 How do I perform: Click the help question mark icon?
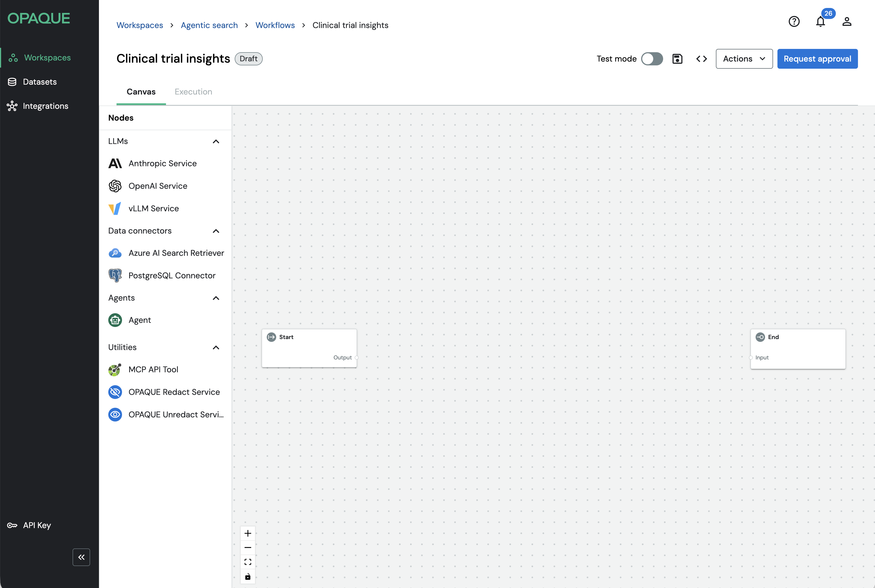[794, 22]
